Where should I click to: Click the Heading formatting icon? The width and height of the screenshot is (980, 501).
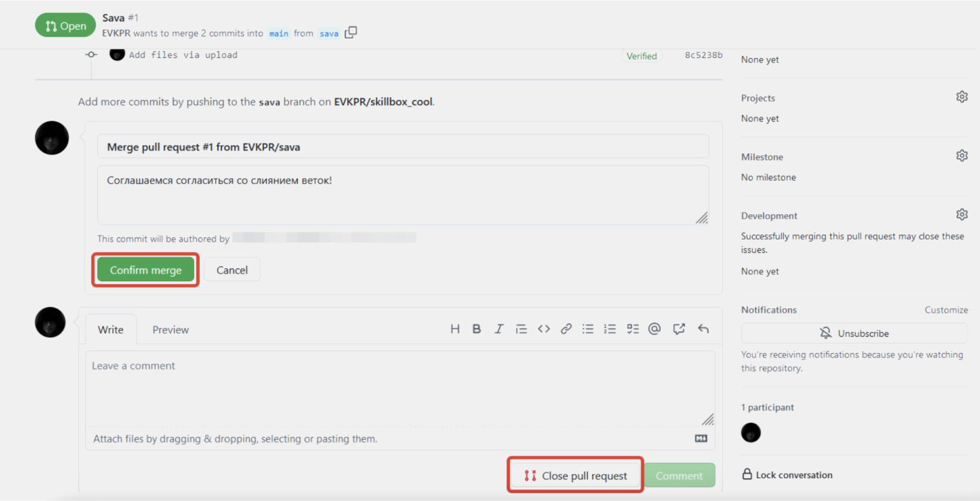455,329
